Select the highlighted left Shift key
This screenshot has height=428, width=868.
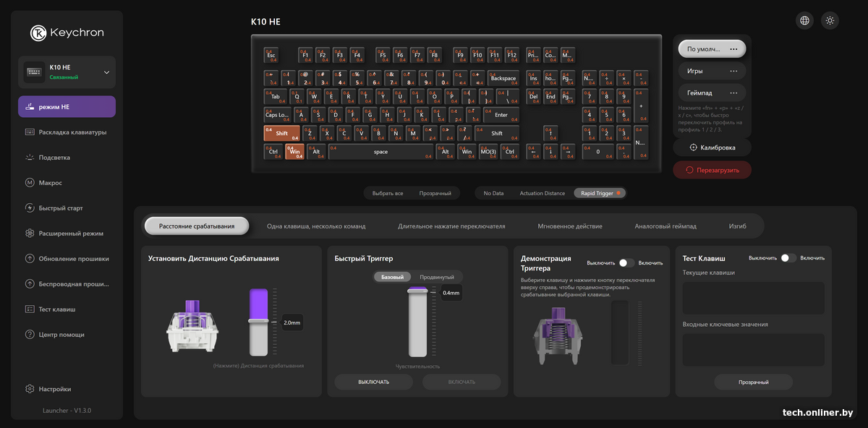coord(281,133)
